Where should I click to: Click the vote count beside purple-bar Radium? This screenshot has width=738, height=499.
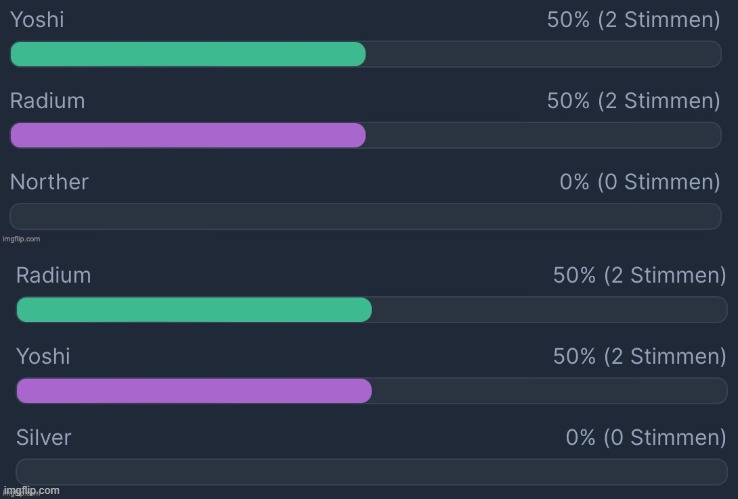tap(634, 101)
